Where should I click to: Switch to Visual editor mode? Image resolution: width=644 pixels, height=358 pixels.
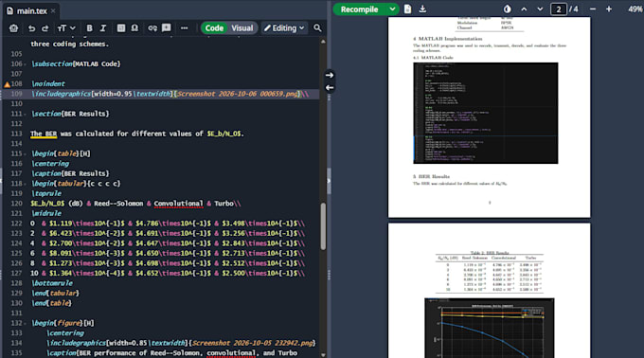pyautogui.click(x=241, y=27)
